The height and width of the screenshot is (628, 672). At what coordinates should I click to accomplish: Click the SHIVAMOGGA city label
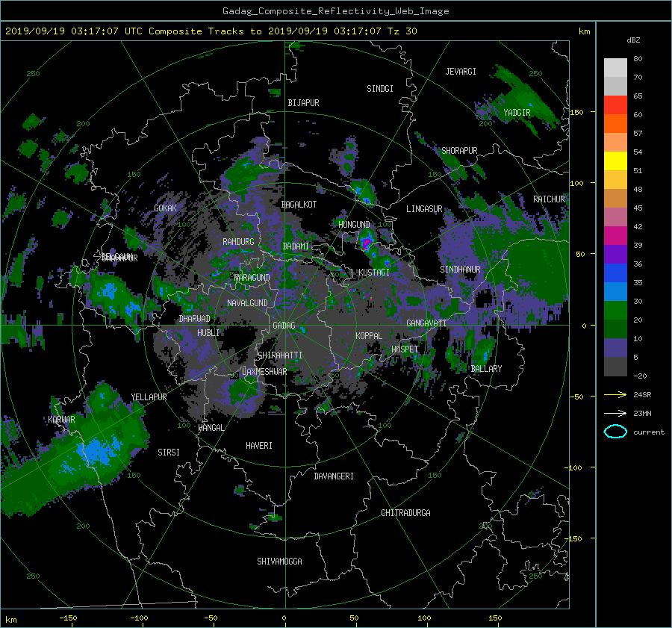point(279,561)
